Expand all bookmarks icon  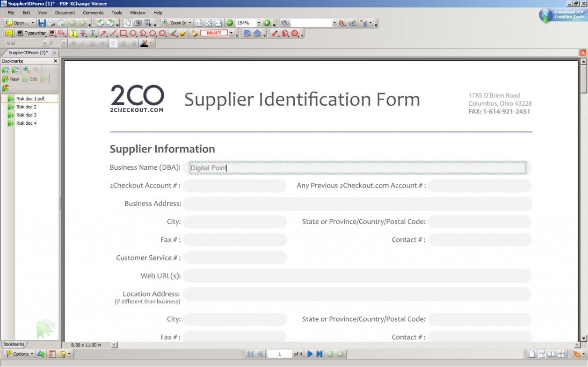pos(6,70)
